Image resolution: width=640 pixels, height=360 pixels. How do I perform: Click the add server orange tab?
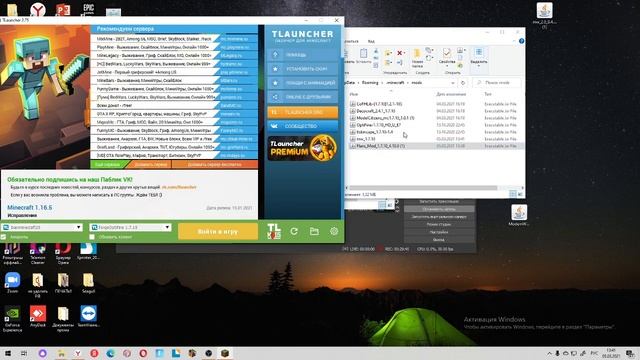[x=151, y=164]
